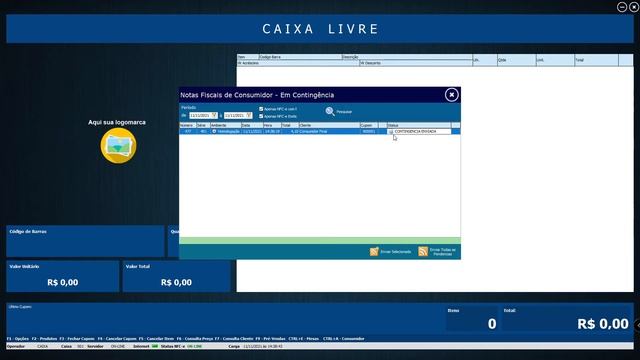Click the F3 - Fechar Cupom shortcut
Image resolution: width=640 pixels, height=360 pixels.
click(77, 338)
